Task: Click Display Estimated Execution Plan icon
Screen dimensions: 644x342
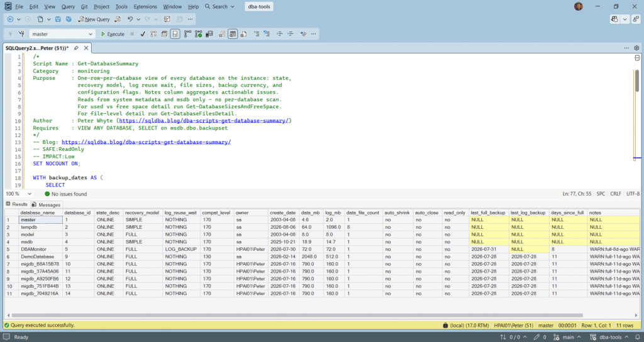Action: (x=153, y=34)
